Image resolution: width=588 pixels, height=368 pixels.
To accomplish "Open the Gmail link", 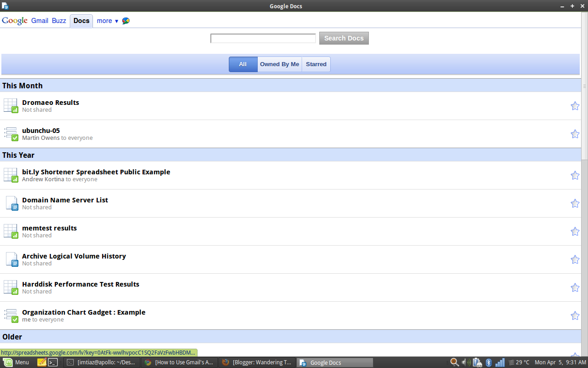I will [x=40, y=21].
